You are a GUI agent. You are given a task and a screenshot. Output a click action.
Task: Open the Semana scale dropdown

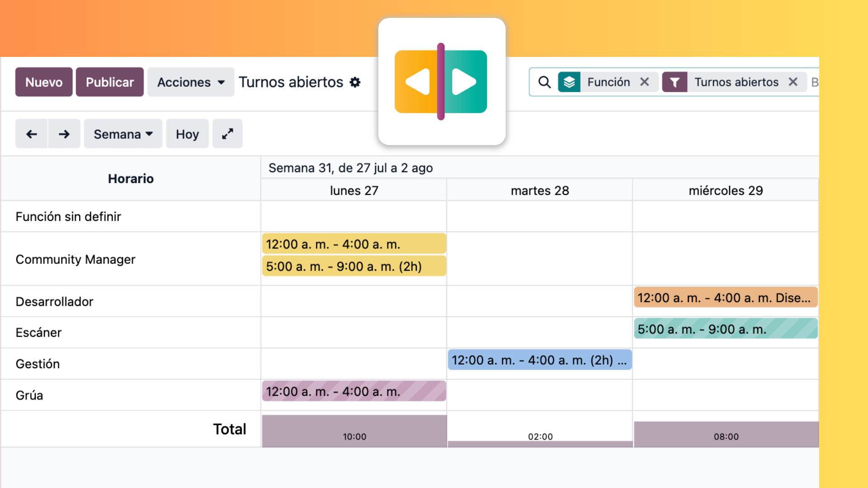(x=123, y=134)
